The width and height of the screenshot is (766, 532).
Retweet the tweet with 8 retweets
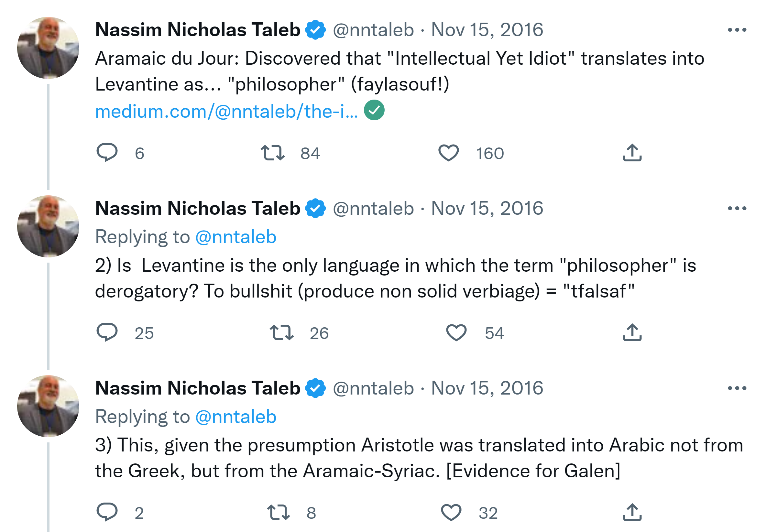pos(278,512)
